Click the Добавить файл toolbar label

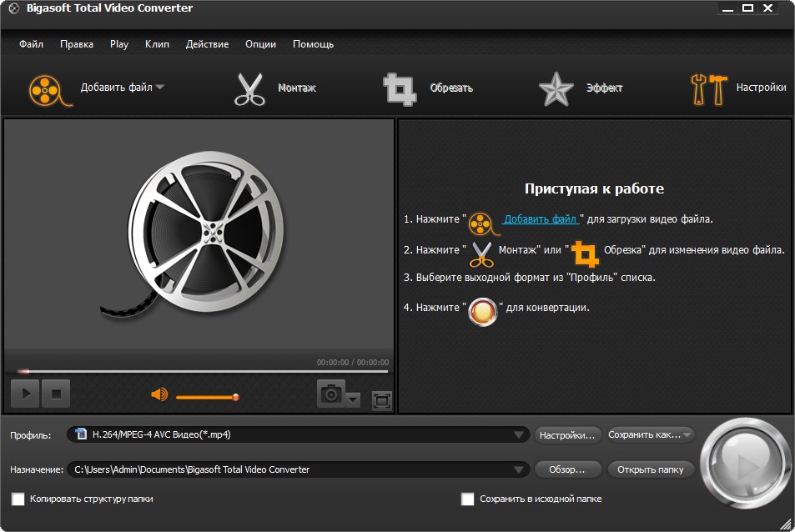[116, 88]
